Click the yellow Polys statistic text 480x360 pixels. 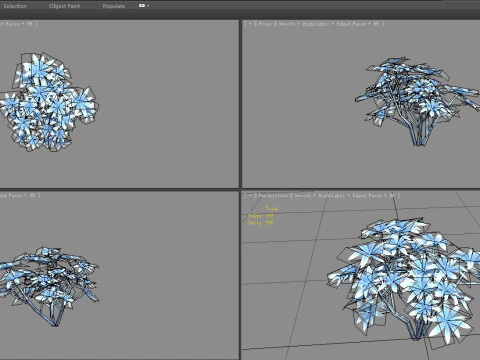(261, 216)
